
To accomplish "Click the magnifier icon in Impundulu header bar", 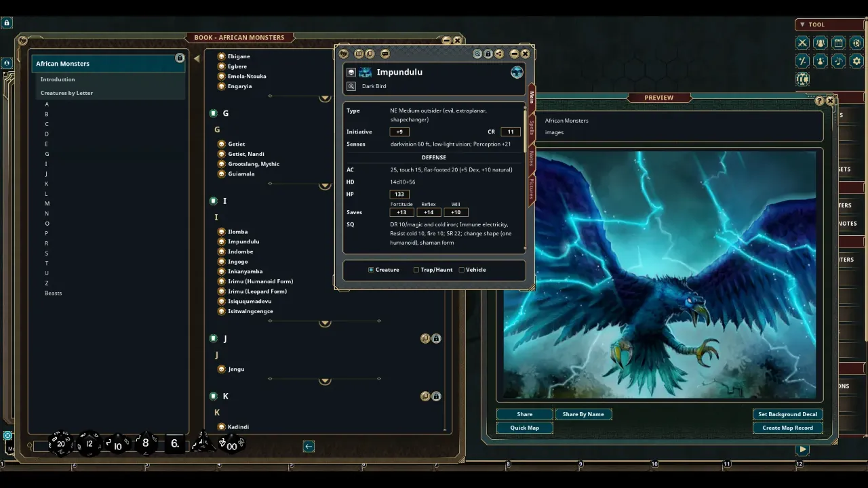I will [x=477, y=54].
